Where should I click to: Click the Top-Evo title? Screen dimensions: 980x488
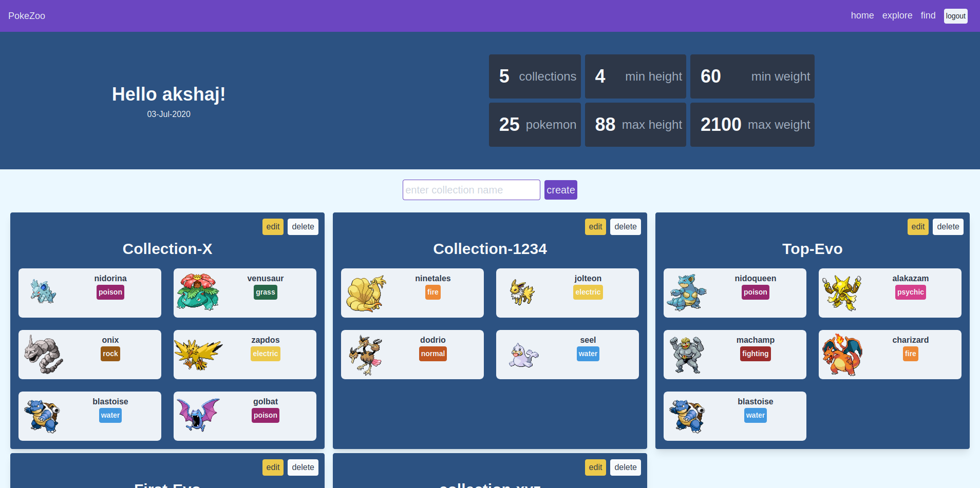click(813, 249)
